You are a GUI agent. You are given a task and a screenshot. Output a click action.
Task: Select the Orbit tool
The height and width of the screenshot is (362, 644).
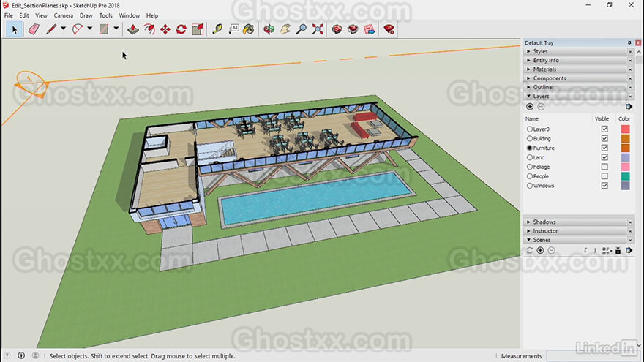(x=269, y=29)
